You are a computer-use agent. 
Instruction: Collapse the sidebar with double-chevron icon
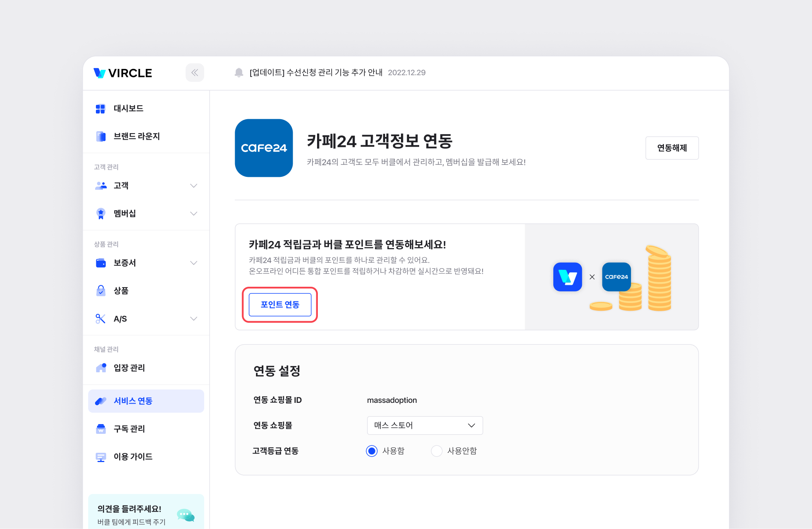pos(194,73)
